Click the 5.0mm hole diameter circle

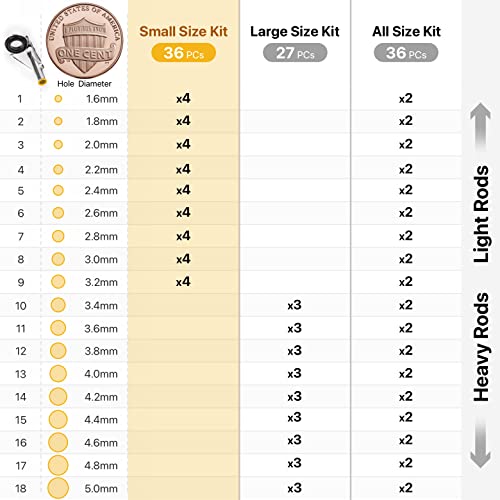click(58, 488)
